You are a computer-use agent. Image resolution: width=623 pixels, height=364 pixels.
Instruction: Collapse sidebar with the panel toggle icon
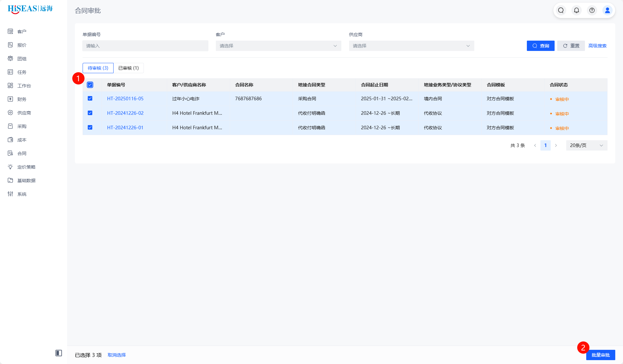coord(59,353)
